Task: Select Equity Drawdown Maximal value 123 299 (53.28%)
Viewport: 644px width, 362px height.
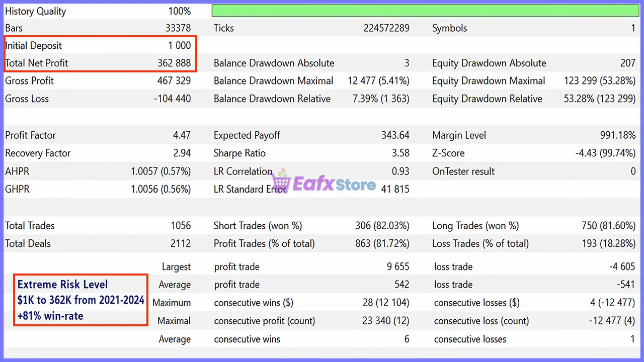Action: tap(600, 81)
